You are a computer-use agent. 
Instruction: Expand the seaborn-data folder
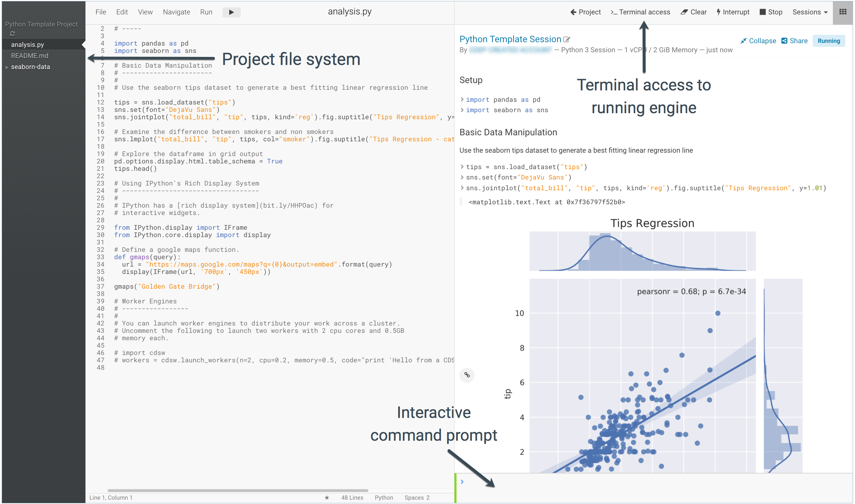click(7, 67)
